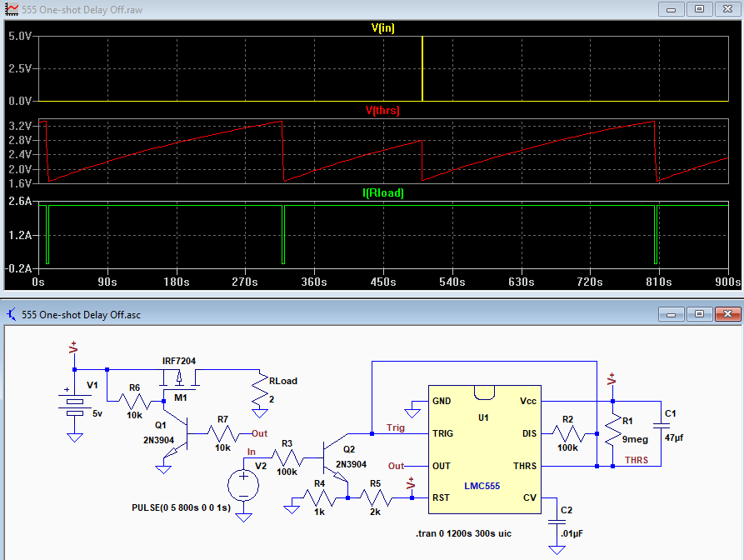
Task: Maximize the 555 One-shot Delay Off.raw window
Action: point(699,9)
